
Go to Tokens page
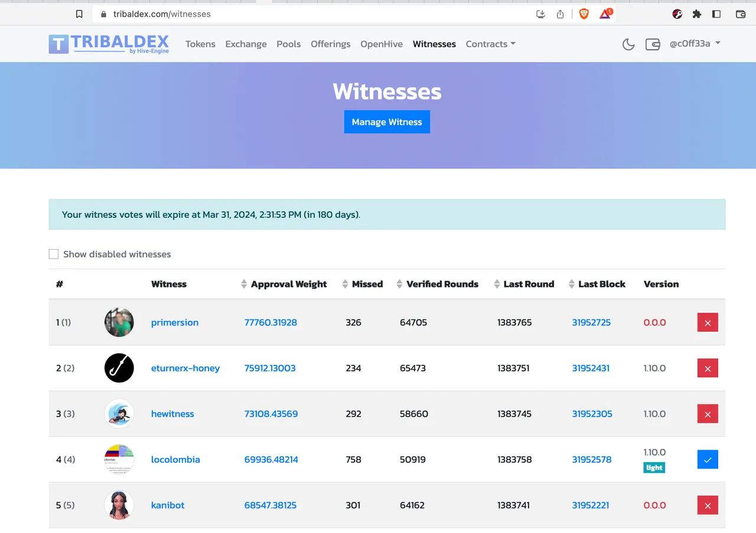pyautogui.click(x=200, y=44)
